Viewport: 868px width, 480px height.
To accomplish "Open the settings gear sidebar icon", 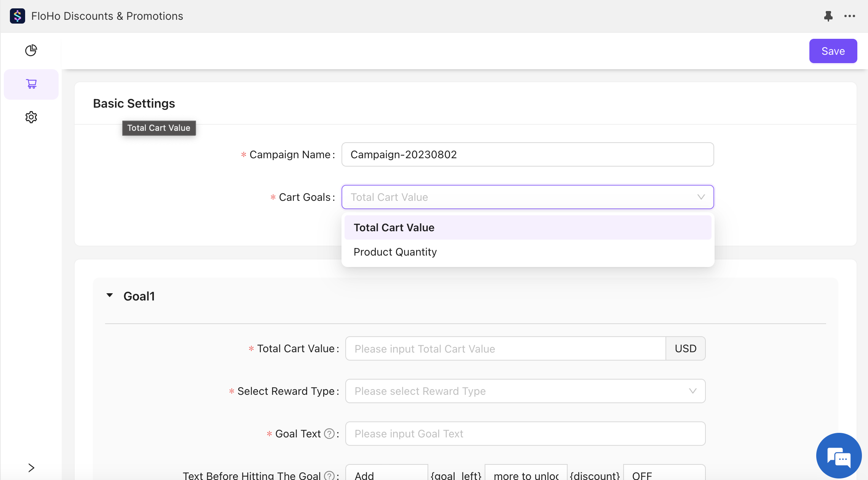I will click(31, 117).
